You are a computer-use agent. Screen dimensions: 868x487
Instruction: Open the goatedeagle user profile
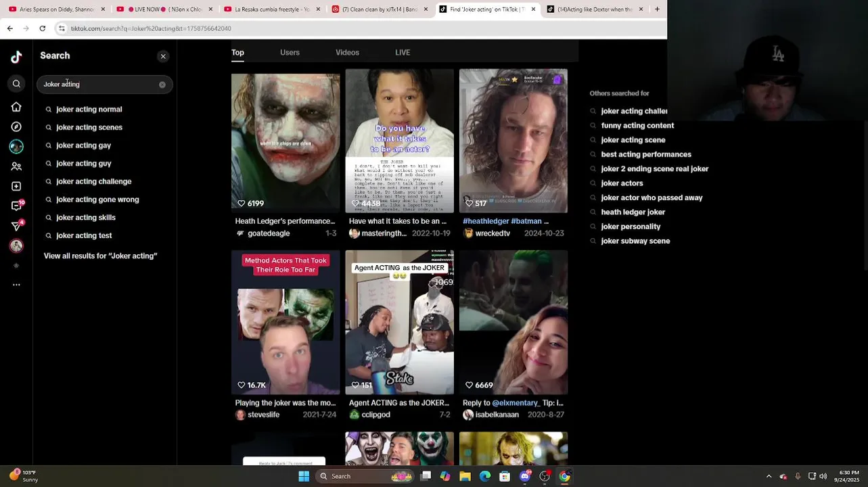pos(262,233)
